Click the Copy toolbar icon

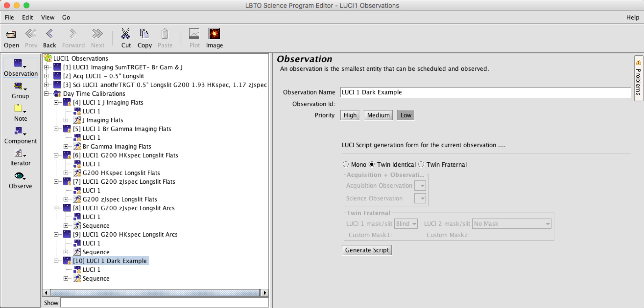pyautogui.click(x=144, y=34)
